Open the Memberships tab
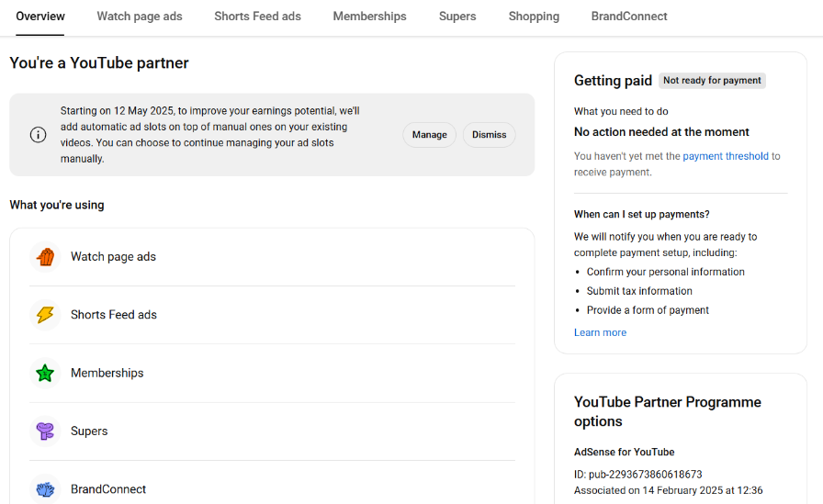Screen dimensions: 823x504 [x=369, y=17]
